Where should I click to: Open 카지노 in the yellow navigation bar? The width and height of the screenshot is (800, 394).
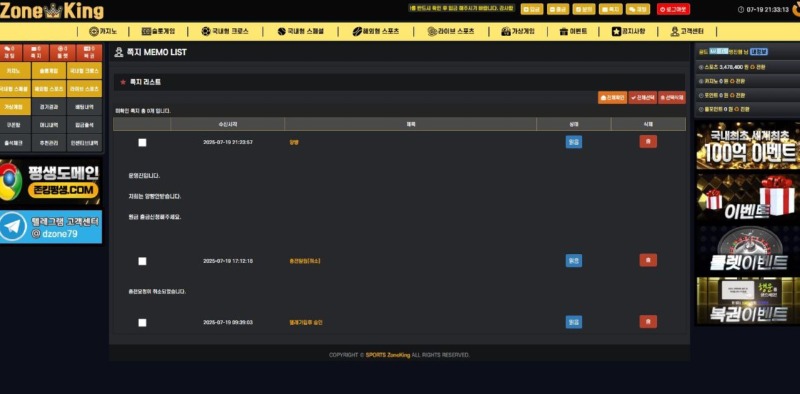(103, 31)
